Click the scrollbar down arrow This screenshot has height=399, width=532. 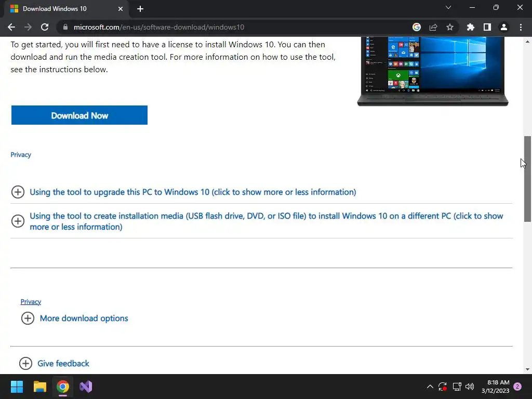point(527,369)
